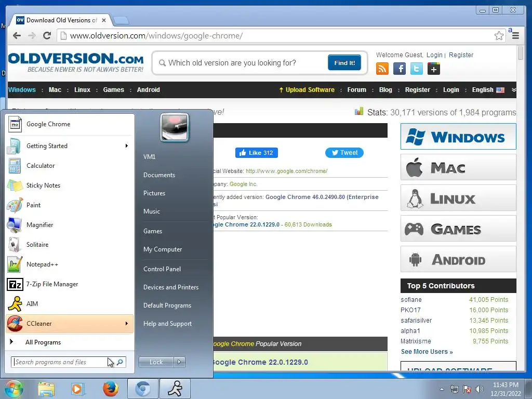The image size is (532, 399).
Task: Open Notepad++ from Start menu
Action: tap(70, 264)
